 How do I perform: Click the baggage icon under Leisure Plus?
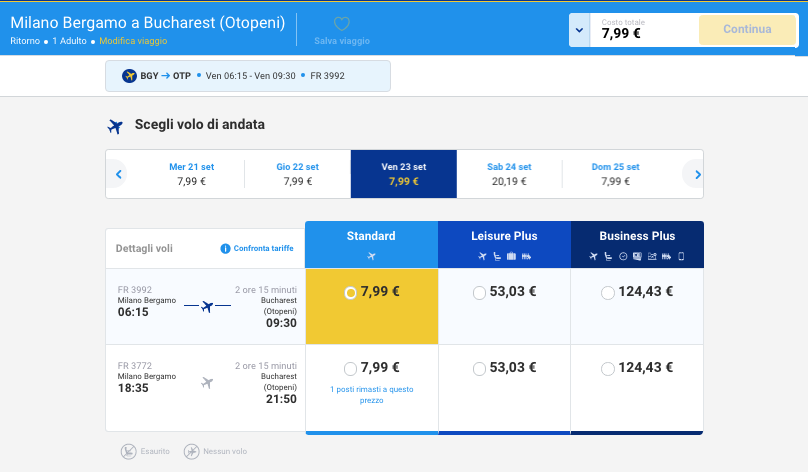[x=511, y=256]
